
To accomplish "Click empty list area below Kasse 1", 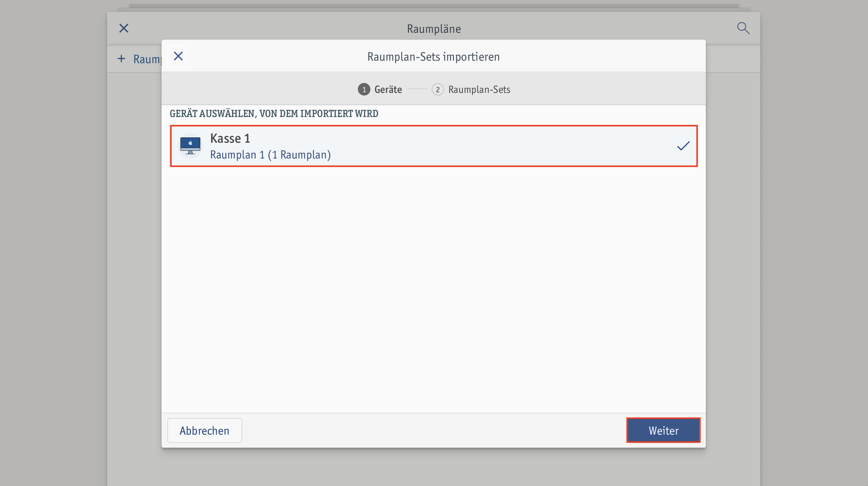I will coord(433,290).
